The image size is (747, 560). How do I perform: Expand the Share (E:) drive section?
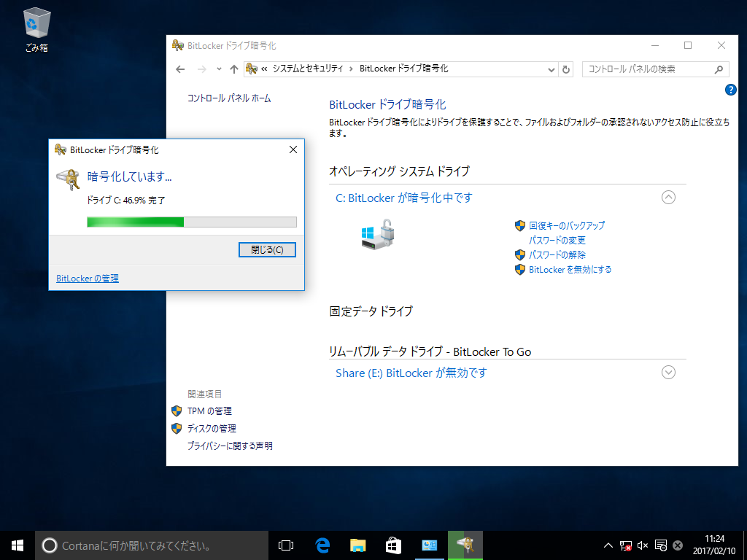pyautogui.click(x=668, y=373)
